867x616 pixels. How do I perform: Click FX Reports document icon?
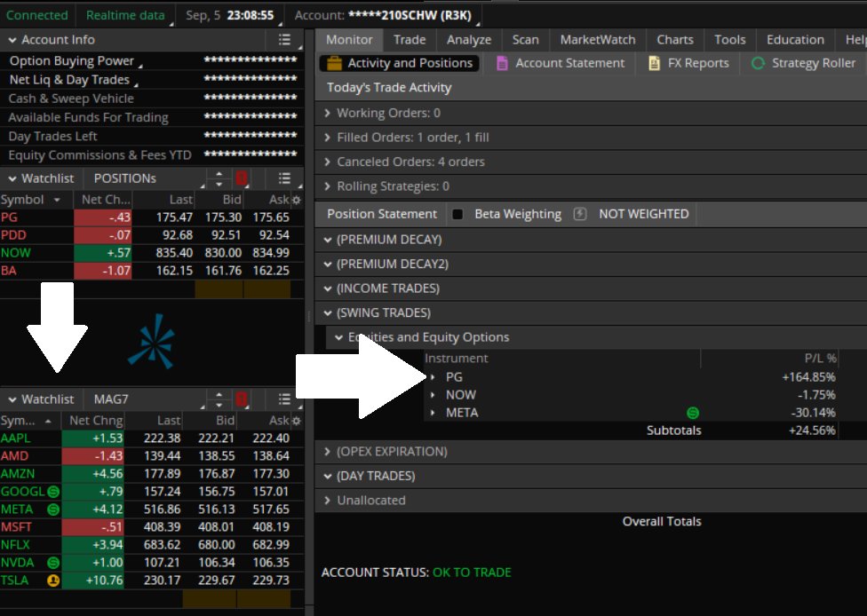pyautogui.click(x=654, y=64)
